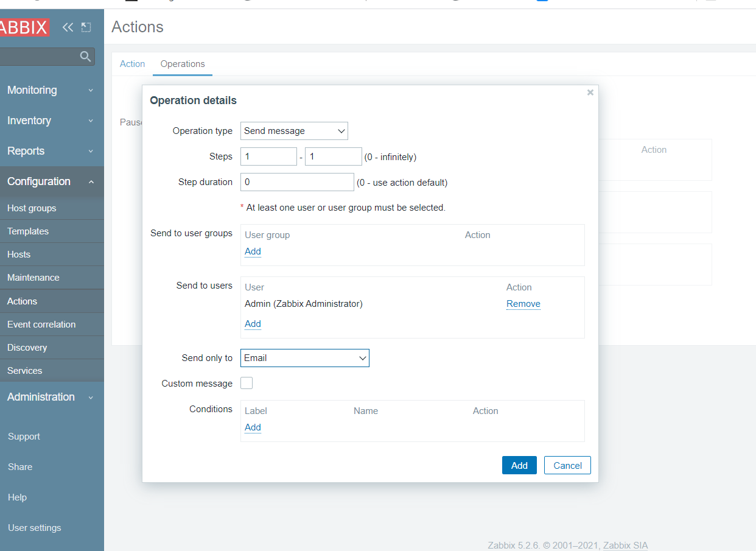
Task: Cancel the operation details dialog
Action: coord(567,465)
